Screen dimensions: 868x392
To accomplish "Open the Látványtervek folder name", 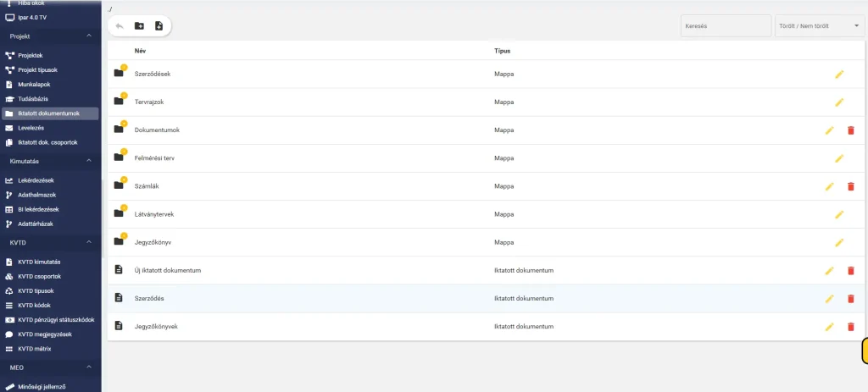I will click(x=154, y=214).
